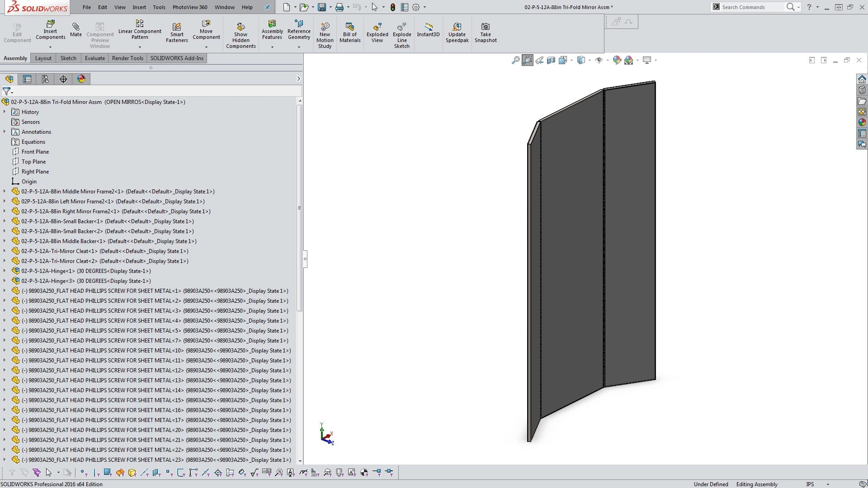Open the FeatureManager Design Tree tab
868x488 pixels.
point(9,79)
